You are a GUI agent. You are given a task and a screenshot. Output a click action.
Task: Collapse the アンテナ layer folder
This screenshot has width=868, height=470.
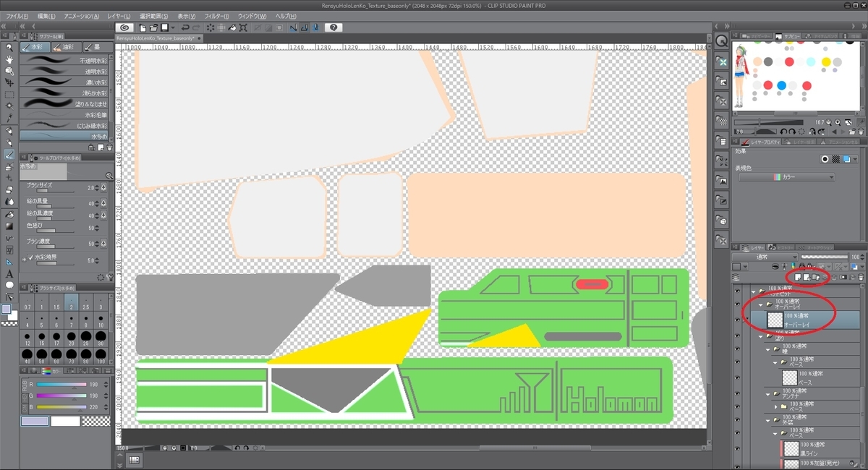[x=767, y=394]
